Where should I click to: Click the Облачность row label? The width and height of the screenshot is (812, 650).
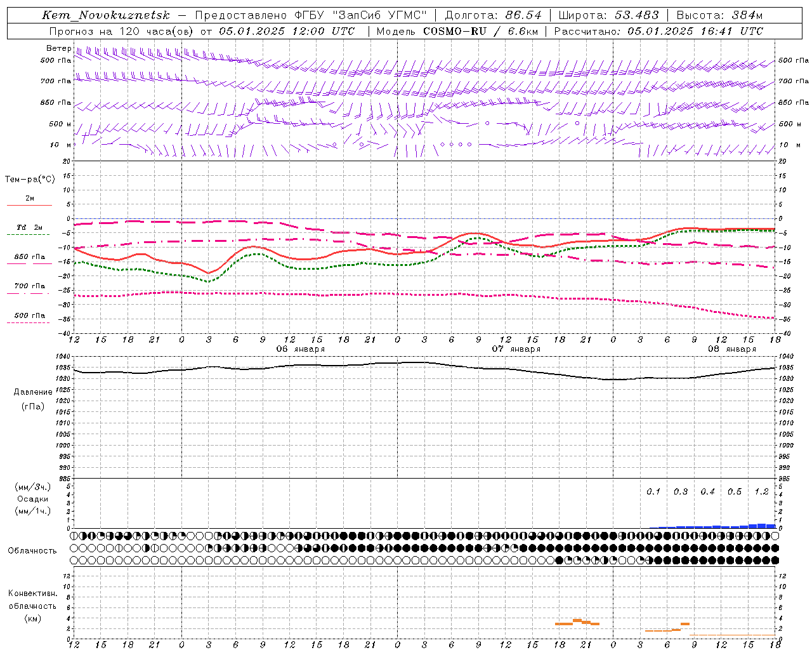coord(32,551)
